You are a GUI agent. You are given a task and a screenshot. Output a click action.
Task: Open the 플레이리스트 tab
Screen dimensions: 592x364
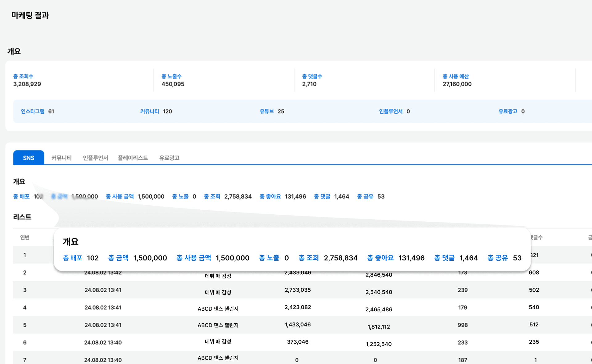[x=133, y=158]
